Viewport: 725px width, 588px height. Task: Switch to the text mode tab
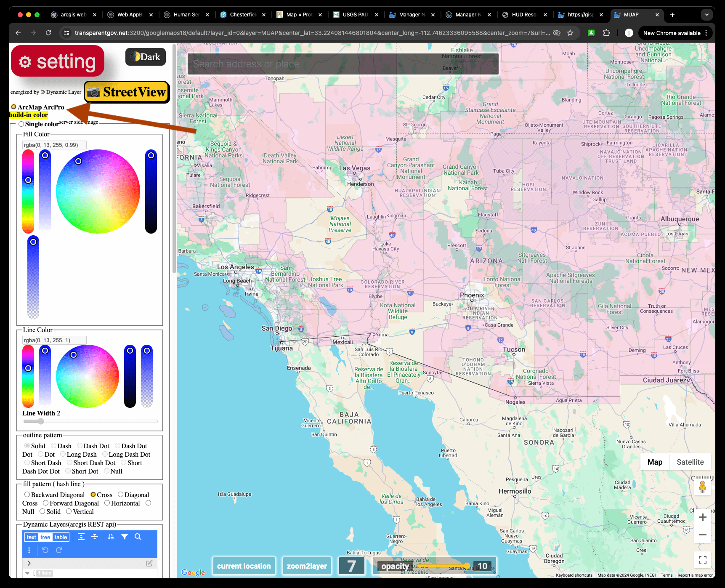32,537
